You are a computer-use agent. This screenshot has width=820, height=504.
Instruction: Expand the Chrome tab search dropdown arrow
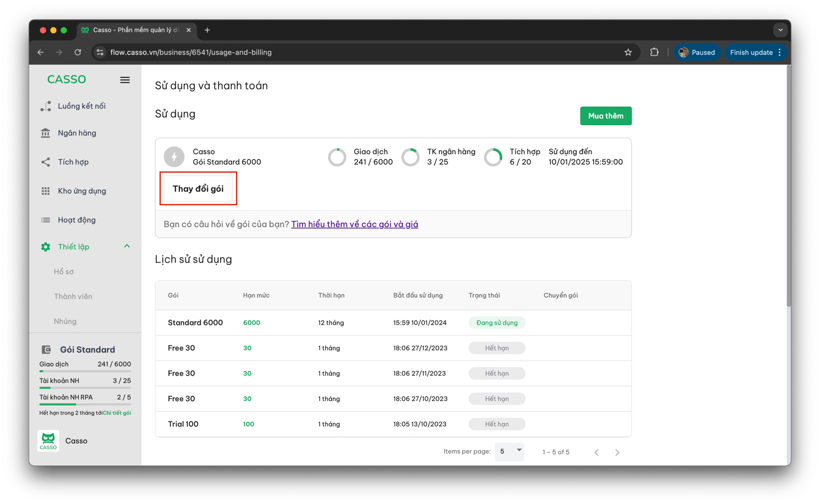[x=780, y=30]
